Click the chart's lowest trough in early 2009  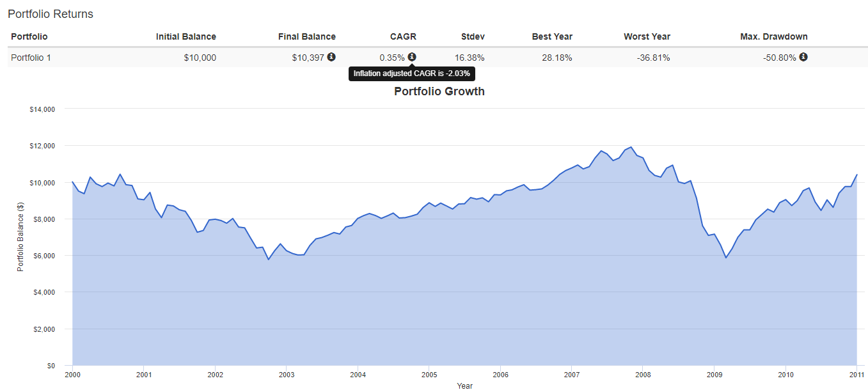[726, 257]
